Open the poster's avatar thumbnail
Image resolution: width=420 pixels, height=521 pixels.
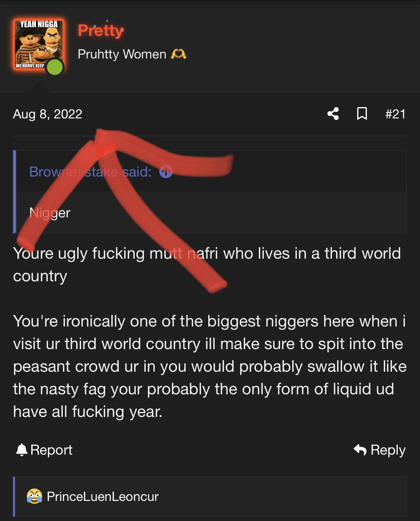38,44
